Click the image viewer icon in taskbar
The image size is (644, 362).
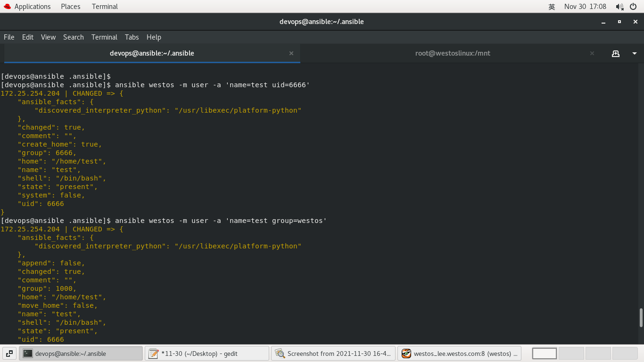tap(280, 354)
